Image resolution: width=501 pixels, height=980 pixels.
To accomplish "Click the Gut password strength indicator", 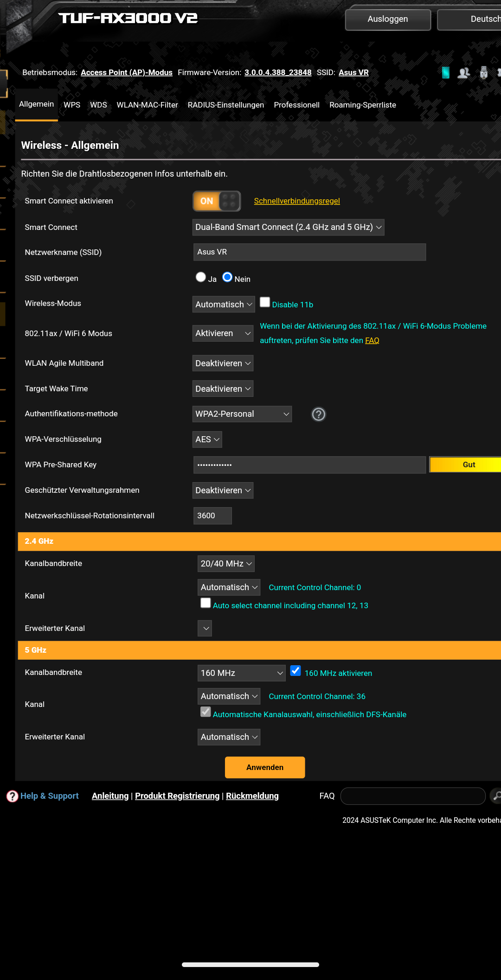I will coord(465,465).
